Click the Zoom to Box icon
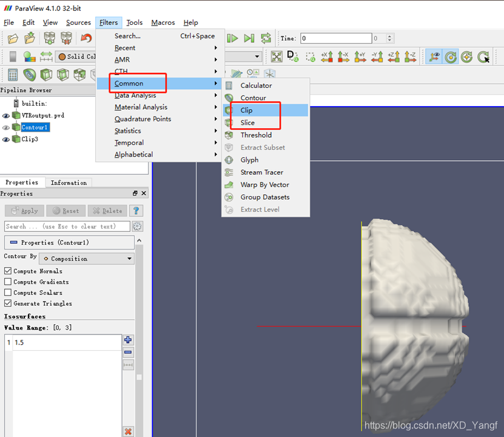Viewport: 504px width, 437px height. [310, 57]
